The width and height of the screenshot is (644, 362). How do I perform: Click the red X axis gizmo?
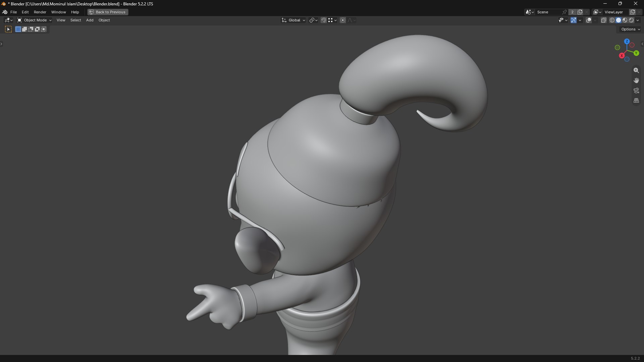[x=622, y=56]
